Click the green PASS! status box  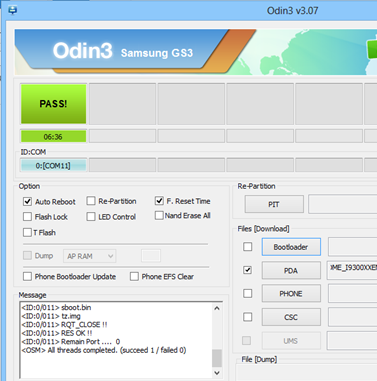[x=53, y=104]
